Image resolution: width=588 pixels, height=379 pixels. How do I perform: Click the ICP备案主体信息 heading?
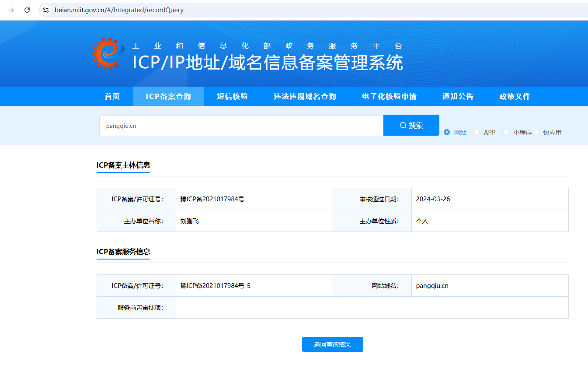point(123,165)
